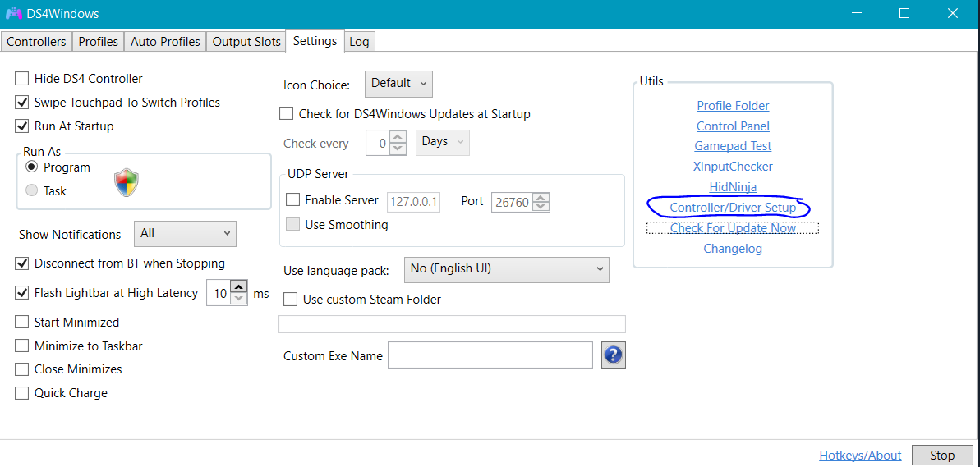980x467 pixels.
Task: Enable Hide DS4 Controller checkbox
Action: [x=22, y=79]
